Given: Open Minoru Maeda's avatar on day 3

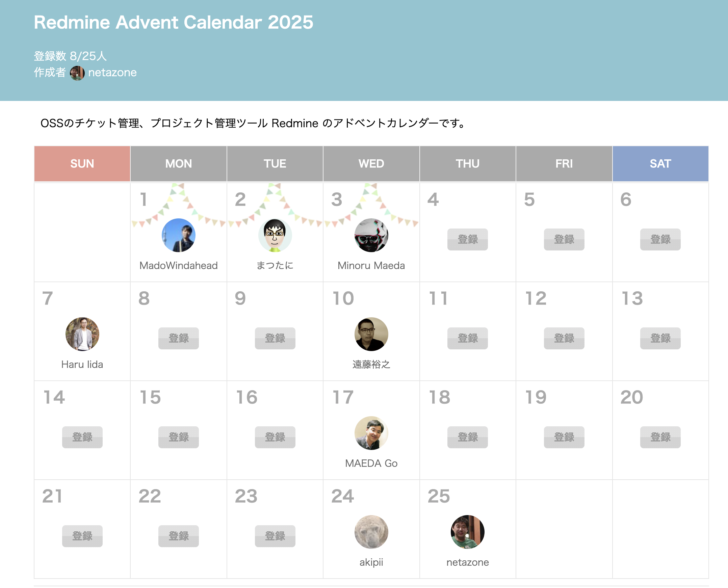Looking at the screenshot, I should click(x=371, y=235).
